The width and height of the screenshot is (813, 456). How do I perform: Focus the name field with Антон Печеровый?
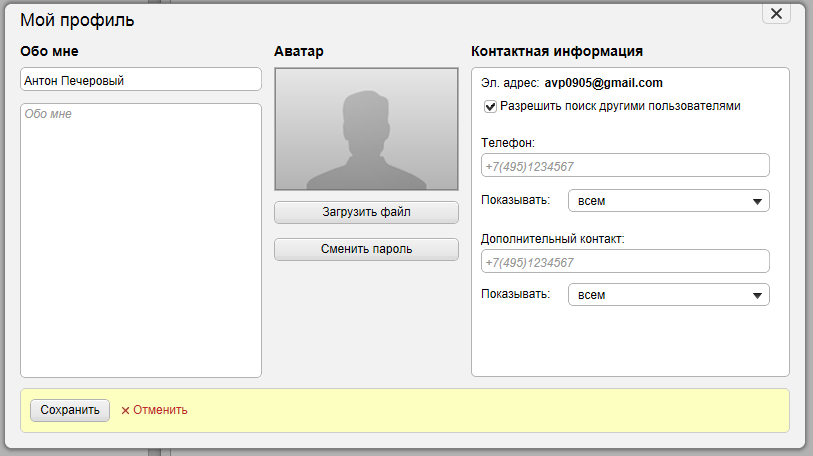tap(140, 80)
